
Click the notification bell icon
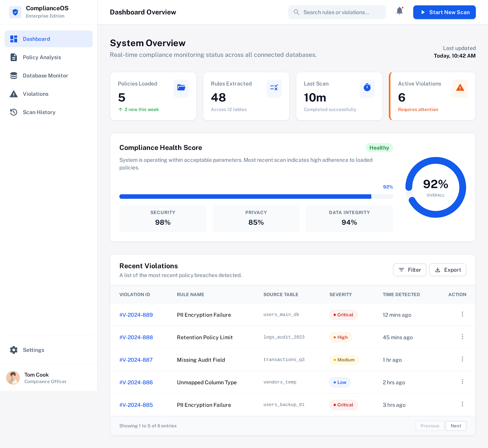400,11
